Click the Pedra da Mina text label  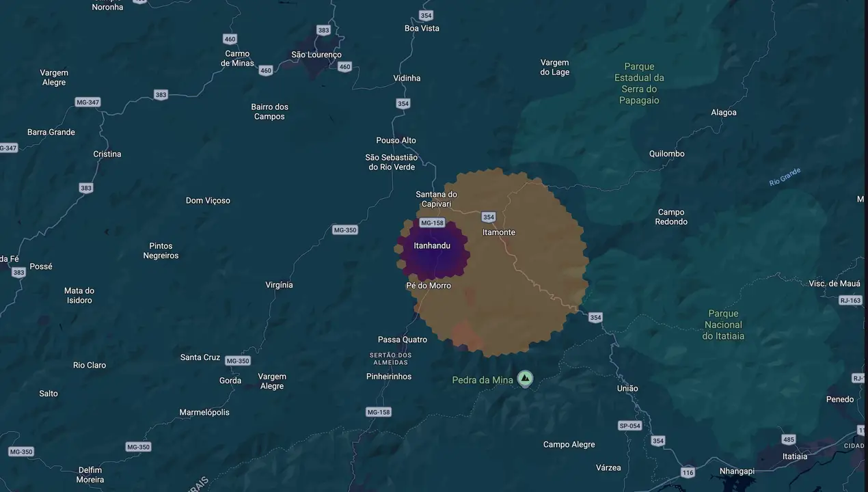[483, 380]
